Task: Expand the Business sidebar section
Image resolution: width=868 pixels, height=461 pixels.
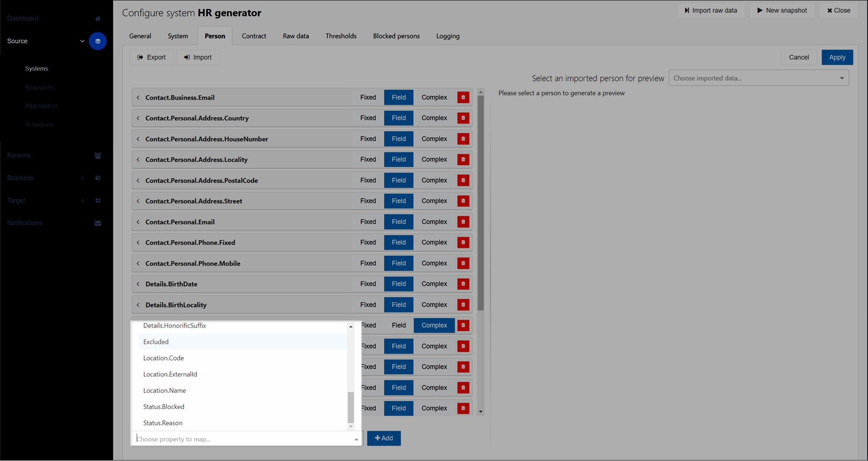Action: 82,178
